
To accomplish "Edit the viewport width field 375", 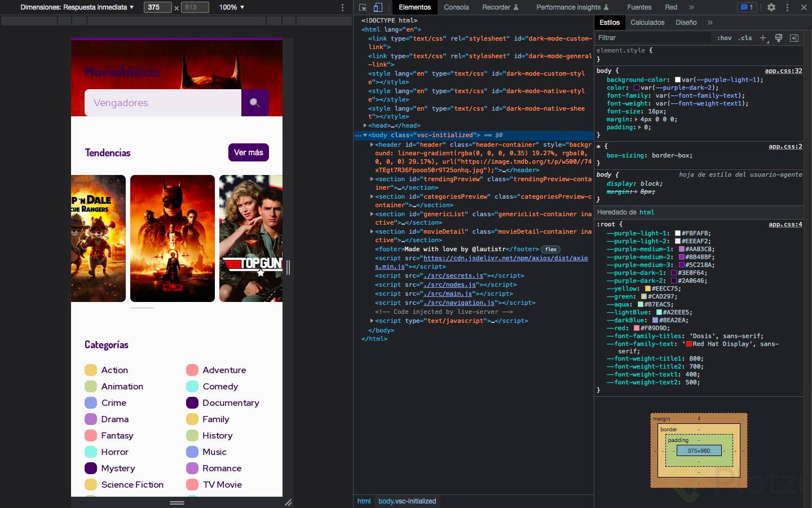I will pos(157,7).
